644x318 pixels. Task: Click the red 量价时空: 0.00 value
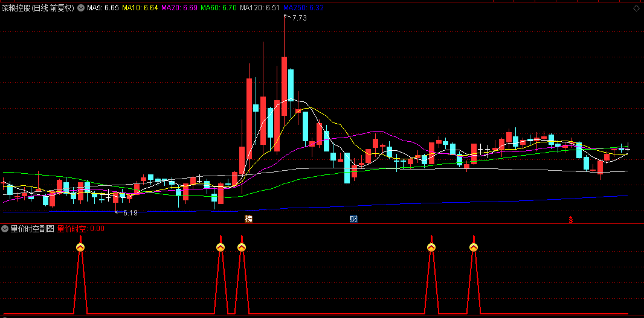tap(81, 229)
